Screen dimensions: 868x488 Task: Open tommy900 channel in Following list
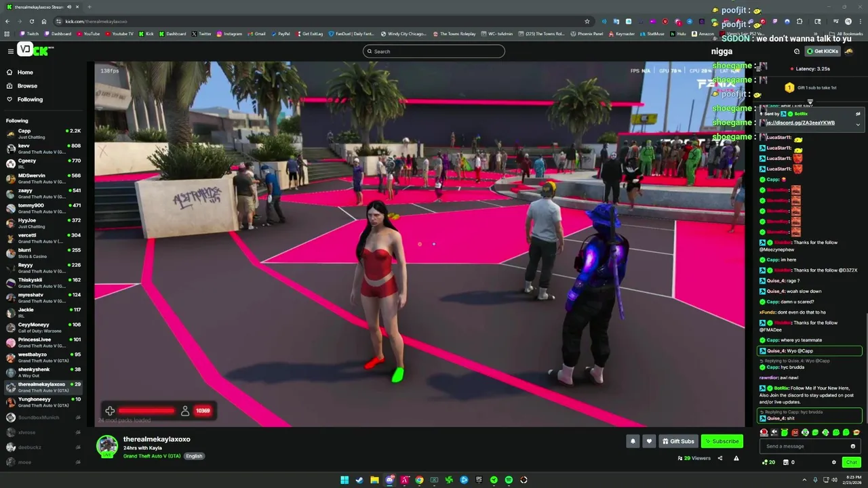tap(42, 208)
